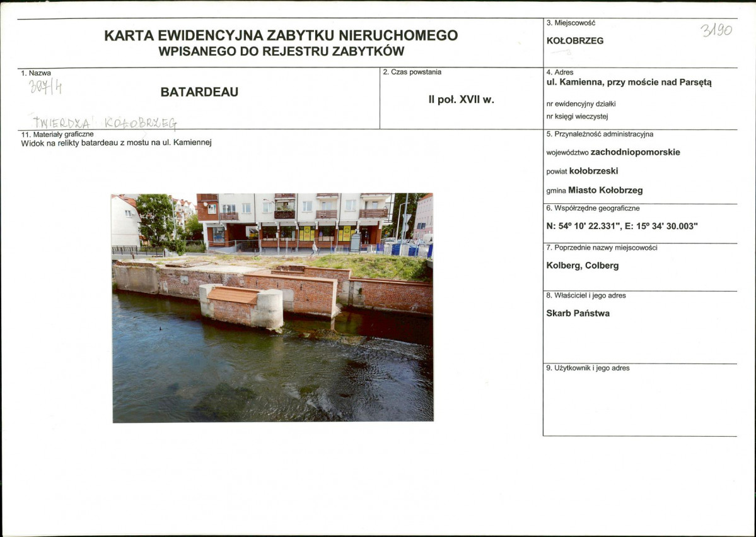Click the "7. Poprzednie nazwy miejscowości" label
756x537 pixels.
[x=602, y=247]
